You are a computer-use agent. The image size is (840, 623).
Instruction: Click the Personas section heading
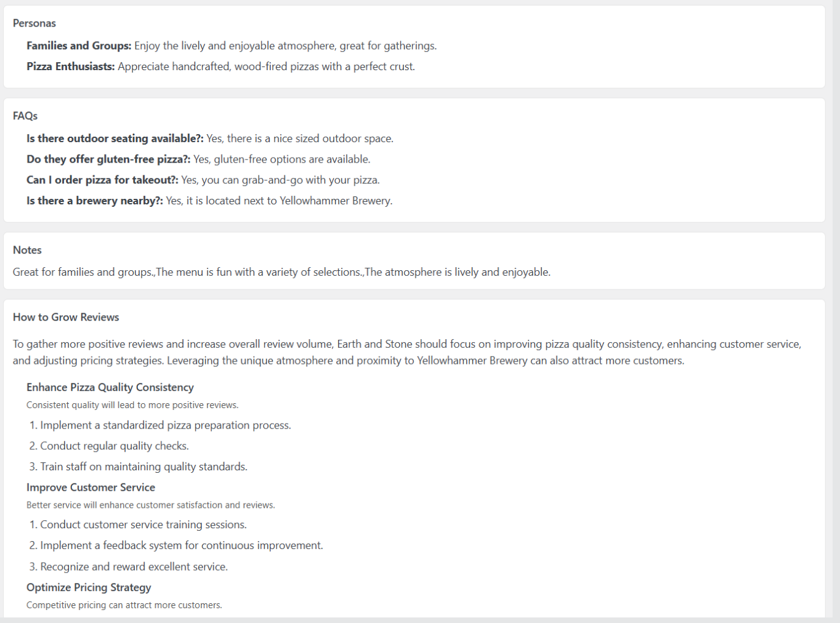click(x=34, y=23)
